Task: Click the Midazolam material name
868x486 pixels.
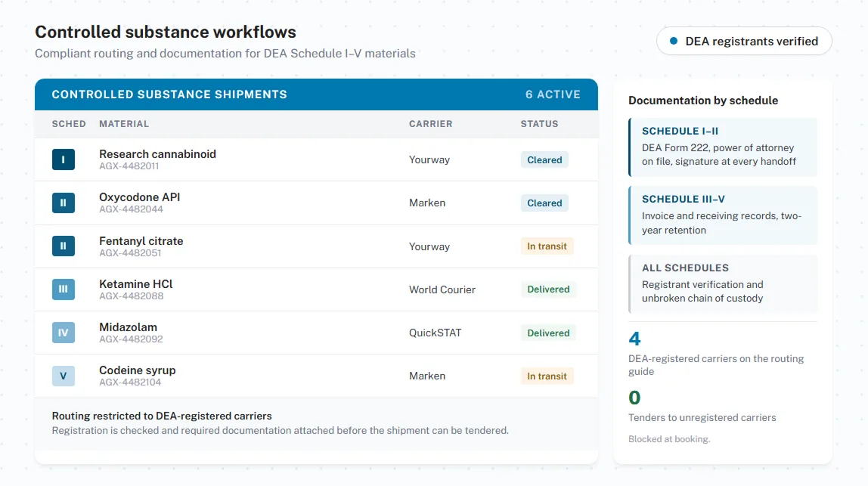Action: [128, 327]
